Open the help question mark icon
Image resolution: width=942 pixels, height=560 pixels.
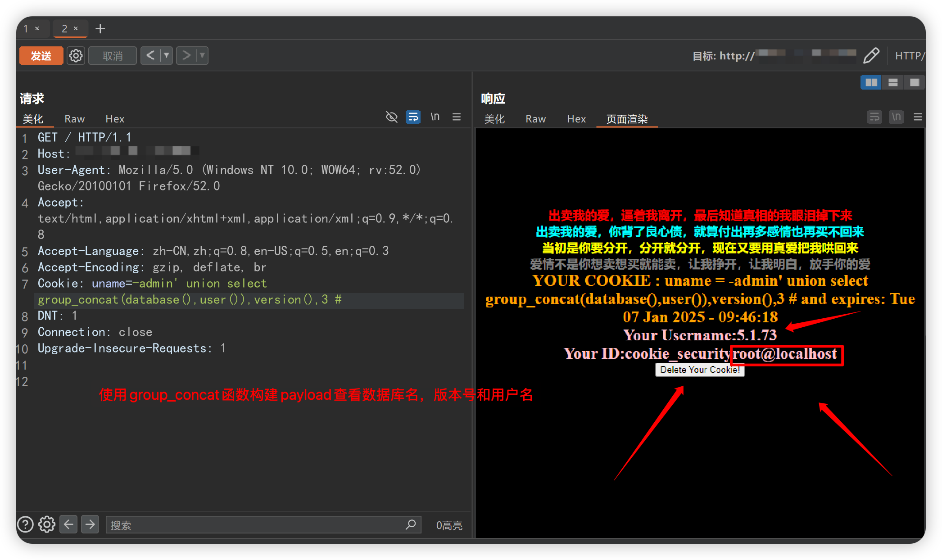[25, 524]
